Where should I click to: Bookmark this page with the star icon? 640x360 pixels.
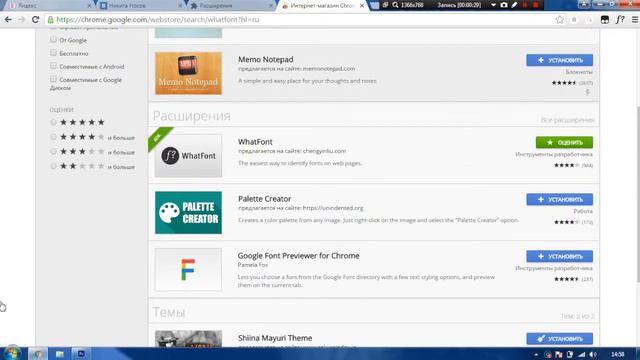[560, 20]
